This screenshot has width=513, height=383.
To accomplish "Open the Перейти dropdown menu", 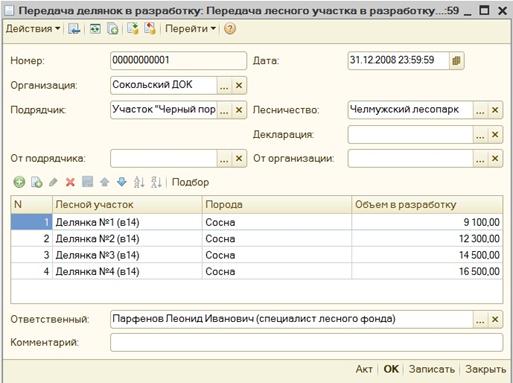I will click(190, 29).
